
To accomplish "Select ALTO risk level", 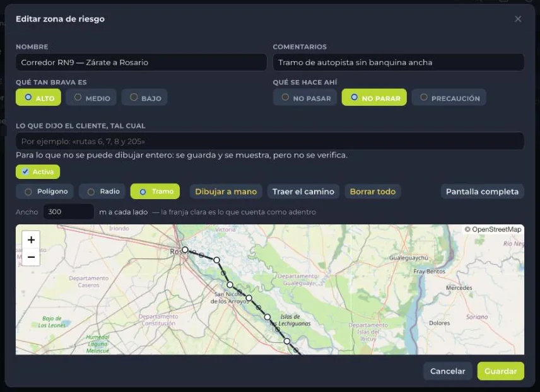I will pos(38,98).
